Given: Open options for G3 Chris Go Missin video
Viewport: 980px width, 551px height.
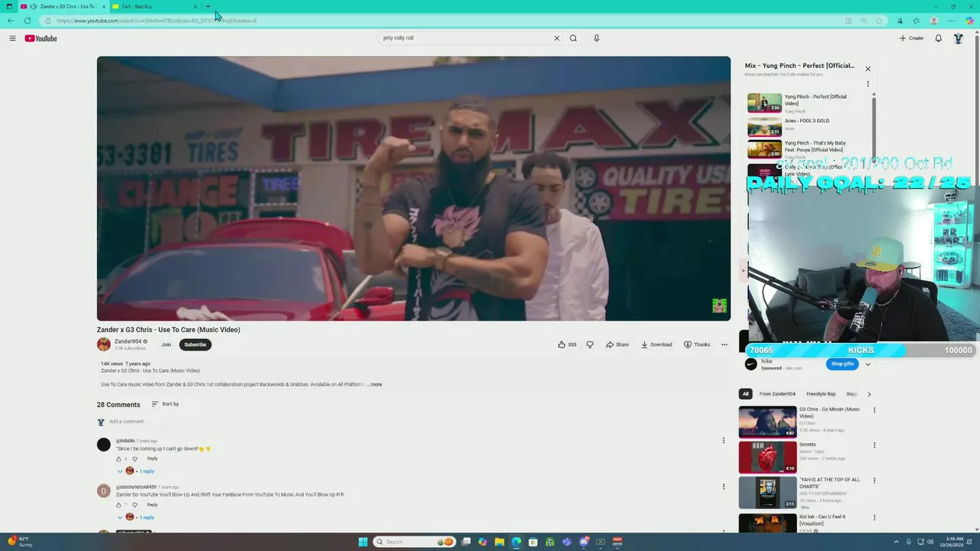Looking at the screenshot, I should coord(874,410).
